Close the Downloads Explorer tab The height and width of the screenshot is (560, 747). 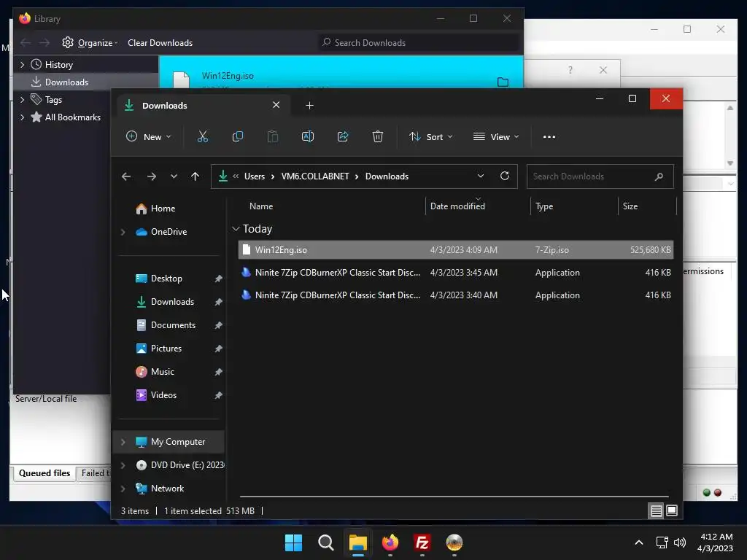(276, 105)
